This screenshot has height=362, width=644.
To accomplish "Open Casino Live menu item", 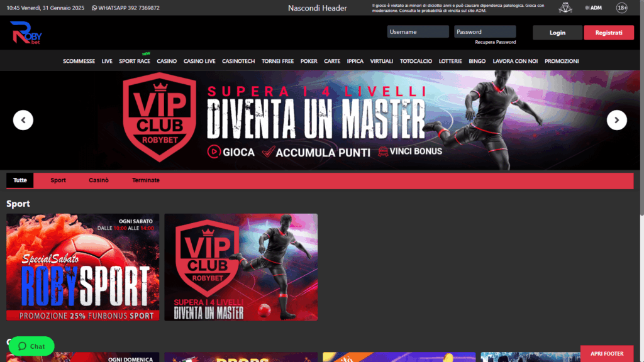I will [199, 61].
